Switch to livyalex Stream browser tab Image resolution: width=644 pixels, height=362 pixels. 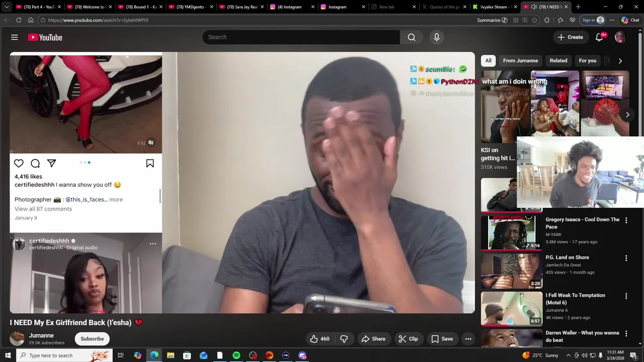[495, 7]
